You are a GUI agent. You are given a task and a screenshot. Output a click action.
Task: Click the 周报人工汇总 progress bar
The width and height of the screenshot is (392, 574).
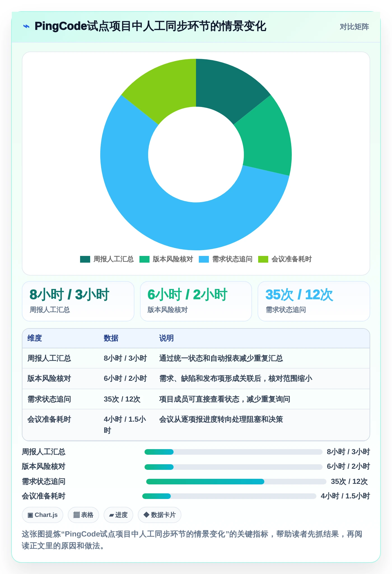tap(233, 452)
